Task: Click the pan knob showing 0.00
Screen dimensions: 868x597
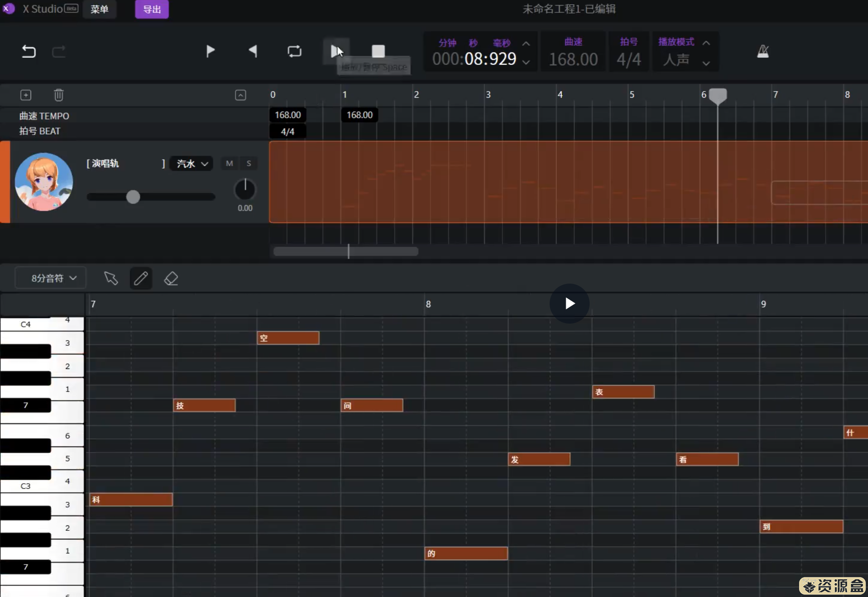Action: (x=245, y=190)
